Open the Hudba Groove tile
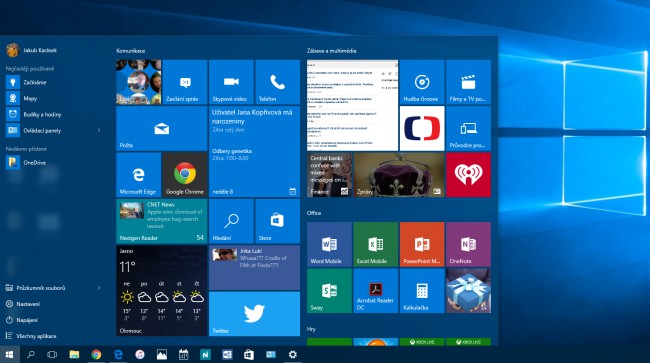This screenshot has width=650, height=363. [422, 82]
